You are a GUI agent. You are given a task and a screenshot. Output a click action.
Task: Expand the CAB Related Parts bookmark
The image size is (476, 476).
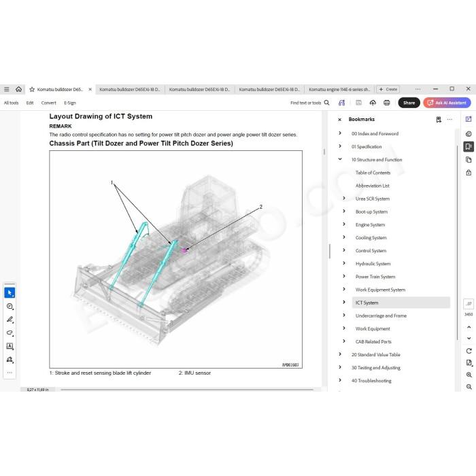[x=343, y=341]
